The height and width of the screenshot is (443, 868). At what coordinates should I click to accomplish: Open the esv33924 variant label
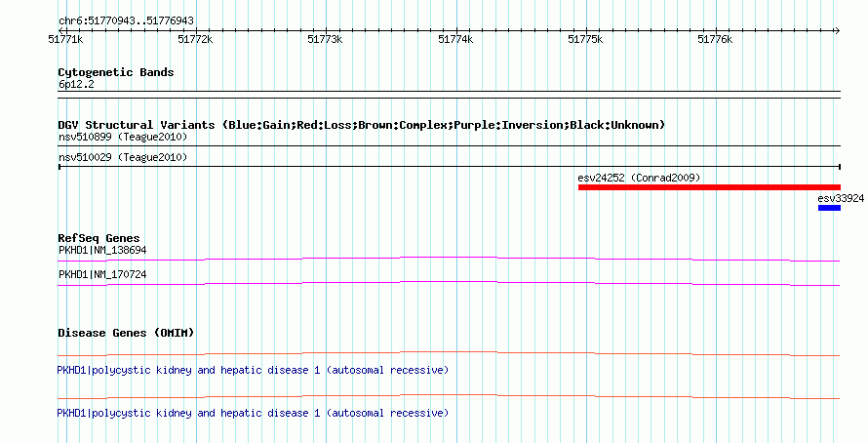(841, 198)
